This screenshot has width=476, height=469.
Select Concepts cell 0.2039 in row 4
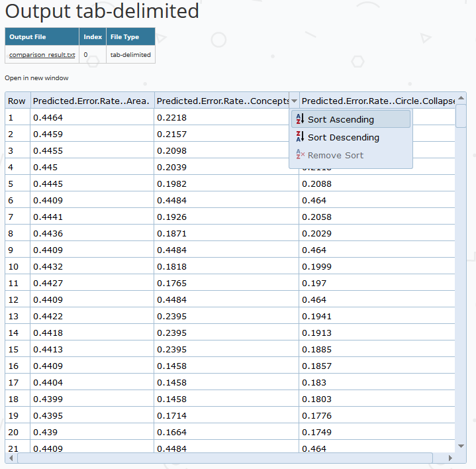click(226, 167)
